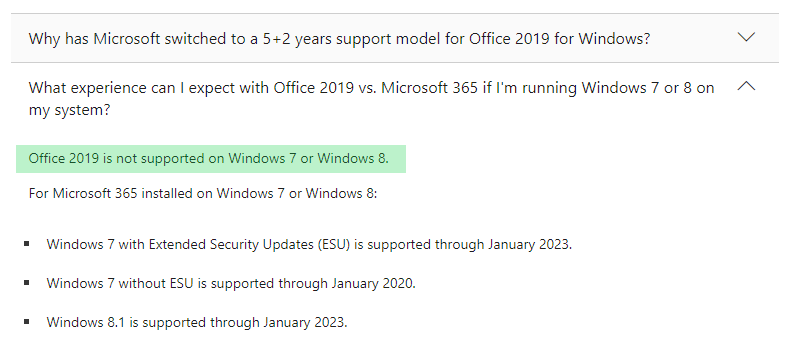Expand the 5+2 years support model question chevron

click(746, 38)
